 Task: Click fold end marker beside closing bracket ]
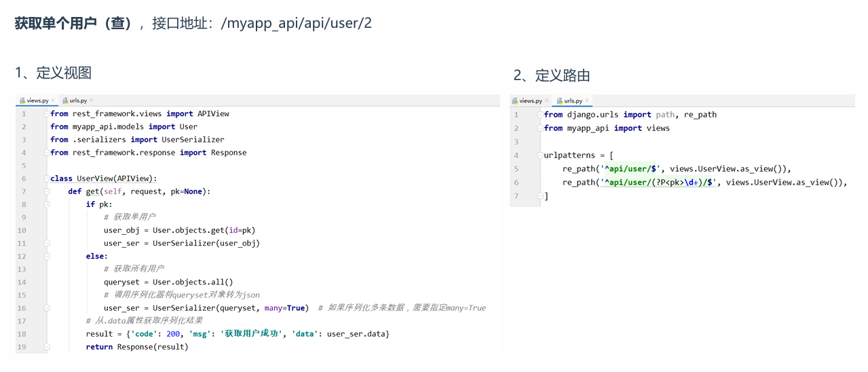(540, 196)
